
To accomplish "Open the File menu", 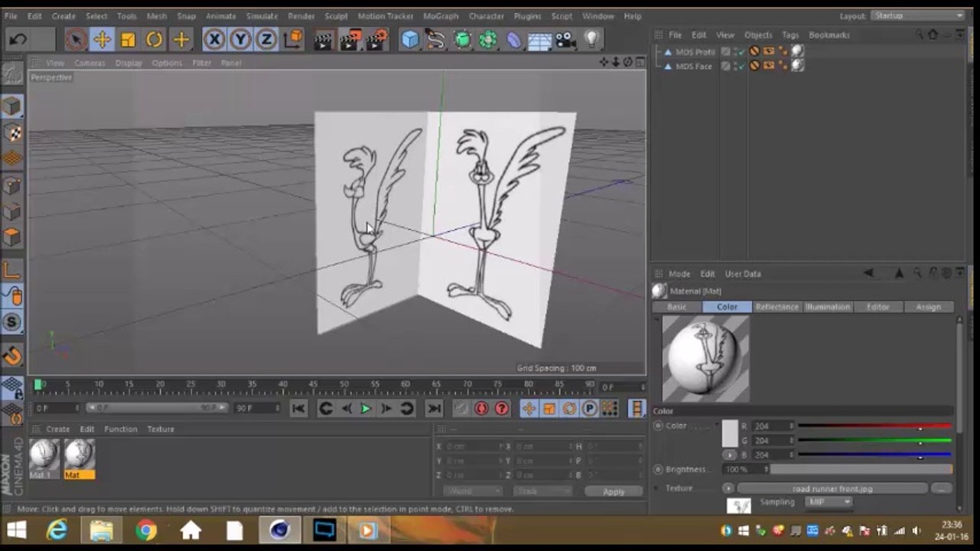I will coord(11,16).
